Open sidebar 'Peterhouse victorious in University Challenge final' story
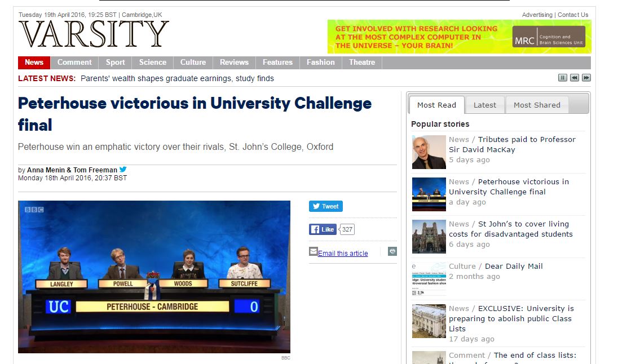This screenshot has height=364, width=618. (x=509, y=187)
